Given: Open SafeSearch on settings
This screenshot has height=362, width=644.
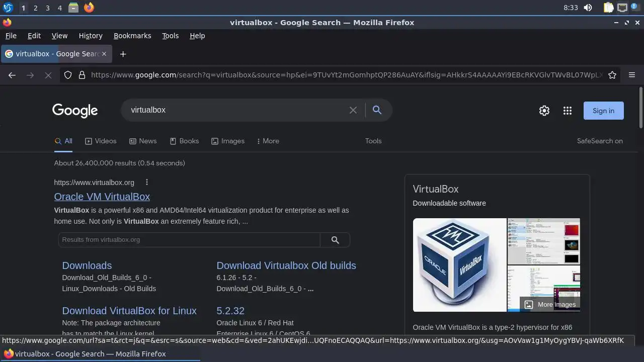Looking at the screenshot, I should coord(600,141).
